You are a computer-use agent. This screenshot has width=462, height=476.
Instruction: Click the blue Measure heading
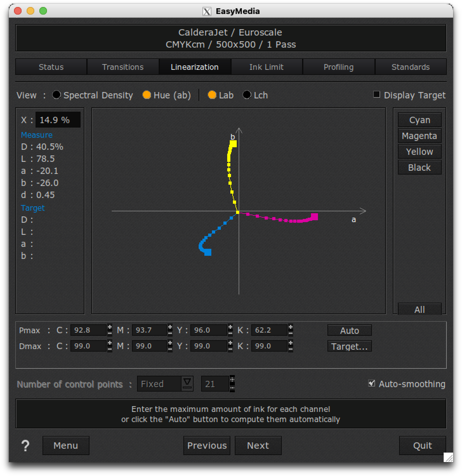(36, 135)
